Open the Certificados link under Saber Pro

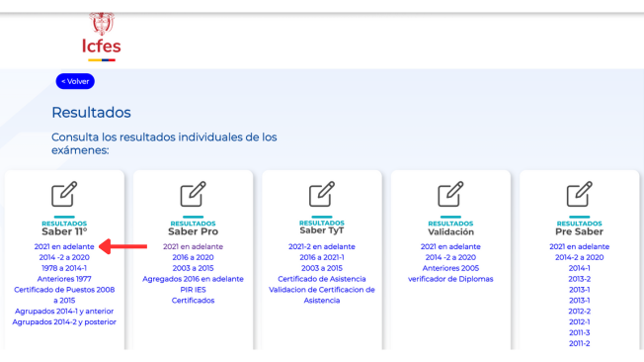(193, 301)
